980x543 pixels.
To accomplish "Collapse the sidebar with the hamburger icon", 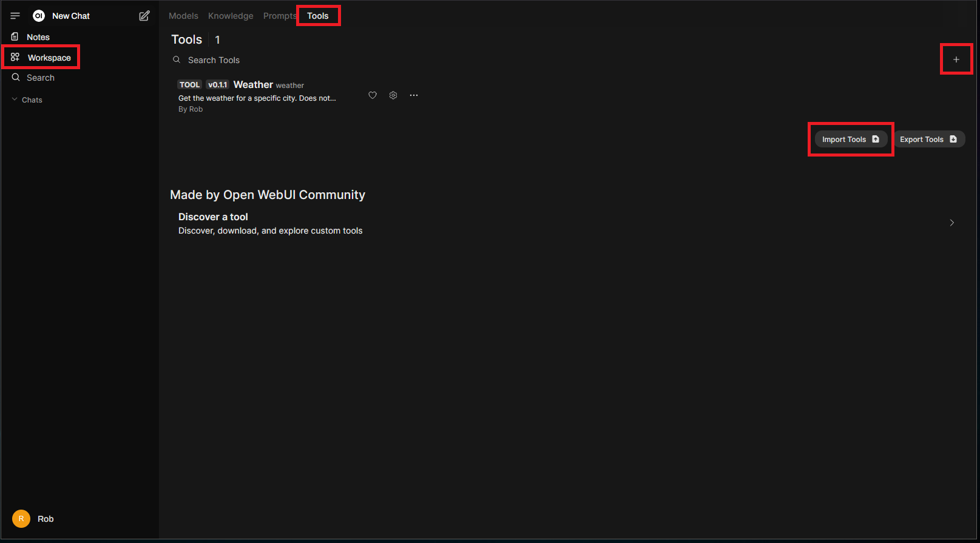I will pyautogui.click(x=15, y=16).
